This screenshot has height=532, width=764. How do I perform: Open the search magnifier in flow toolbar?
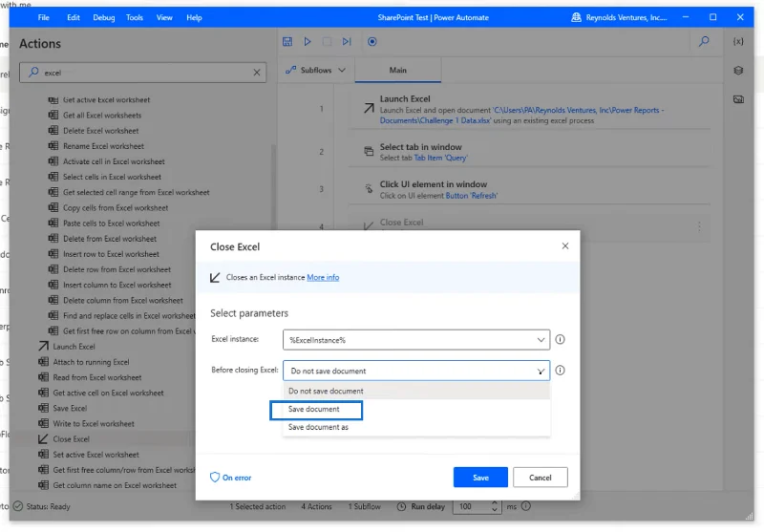(x=704, y=41)
